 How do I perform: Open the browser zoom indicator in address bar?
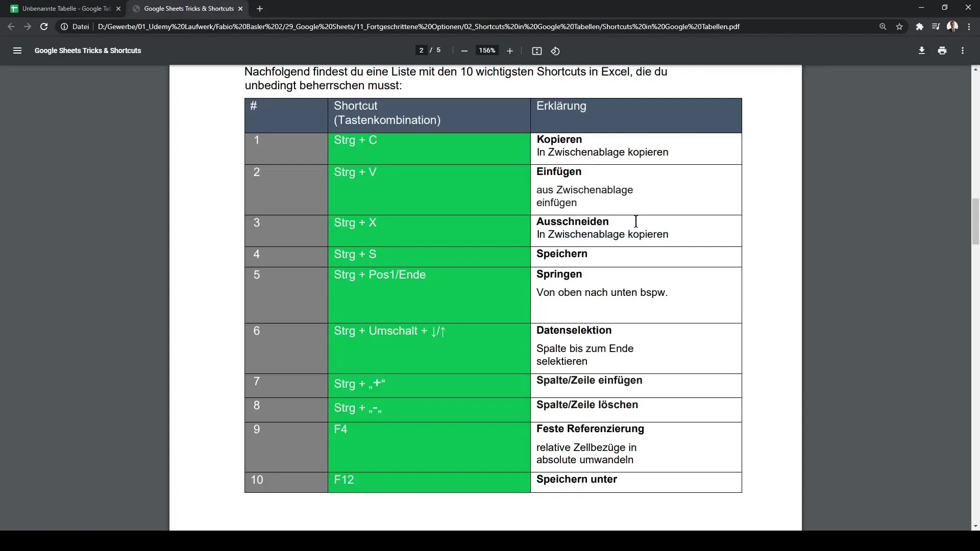coord(883,27)
